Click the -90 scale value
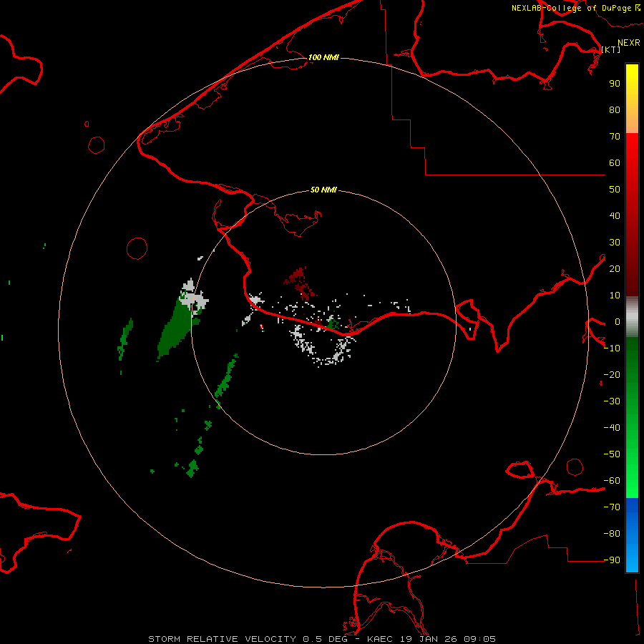 coord(612,560)
